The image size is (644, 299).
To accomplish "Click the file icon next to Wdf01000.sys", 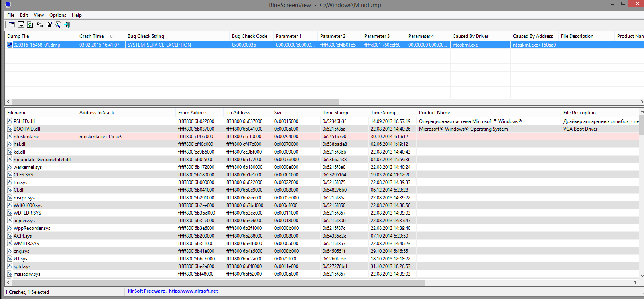I will (x=10, y=205).
